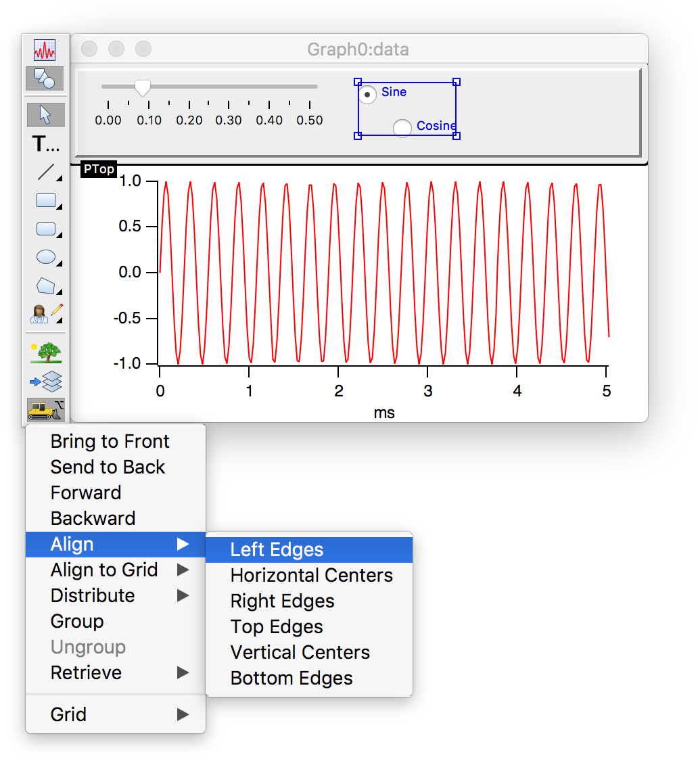This screenshot has height=759, width=700.
Task: Click Group in the mover menu
Action: coord(77,622)
